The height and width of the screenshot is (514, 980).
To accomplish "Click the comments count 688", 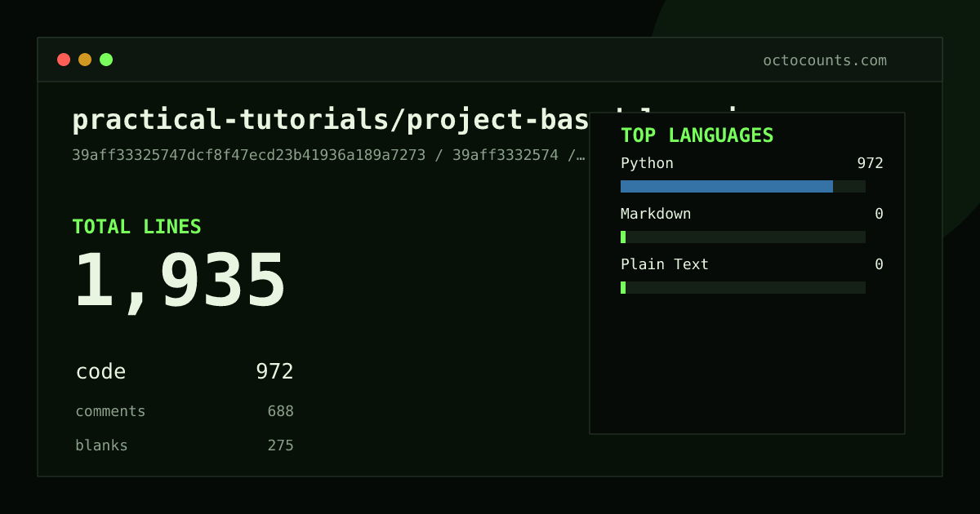I will (x=280, y=411).
